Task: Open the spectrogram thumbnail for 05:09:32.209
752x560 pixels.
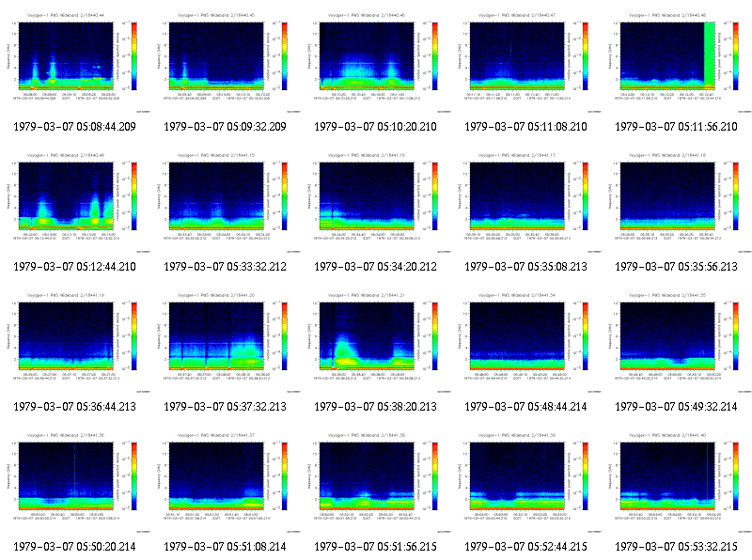Action: point(226,63)
